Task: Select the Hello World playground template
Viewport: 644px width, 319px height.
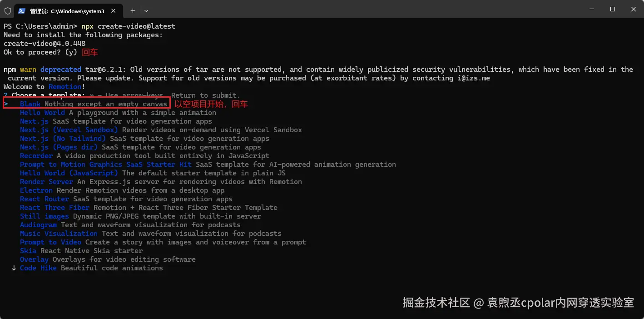Action: [118, 113]
